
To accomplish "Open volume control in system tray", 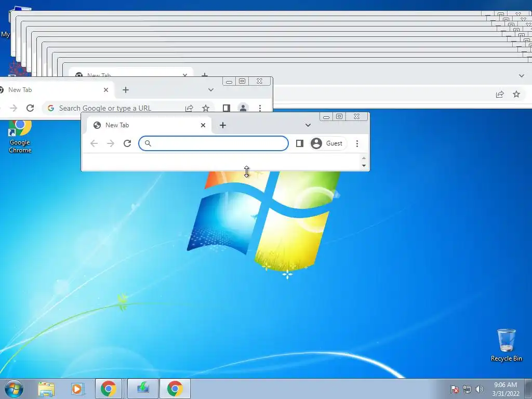I will pos(480,389).
